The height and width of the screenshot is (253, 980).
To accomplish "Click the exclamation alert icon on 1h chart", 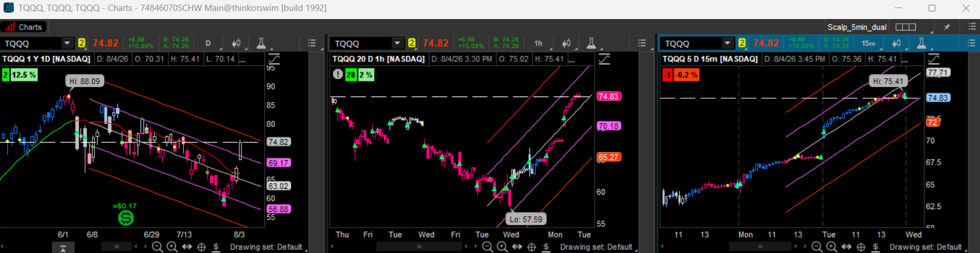I will click(337, 75).
